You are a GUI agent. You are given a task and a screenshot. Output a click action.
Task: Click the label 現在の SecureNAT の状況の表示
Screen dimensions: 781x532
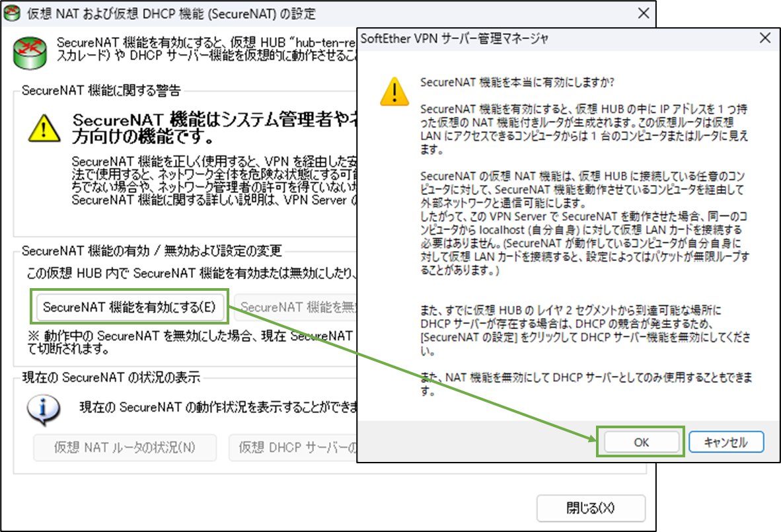[x=111, y=377]
